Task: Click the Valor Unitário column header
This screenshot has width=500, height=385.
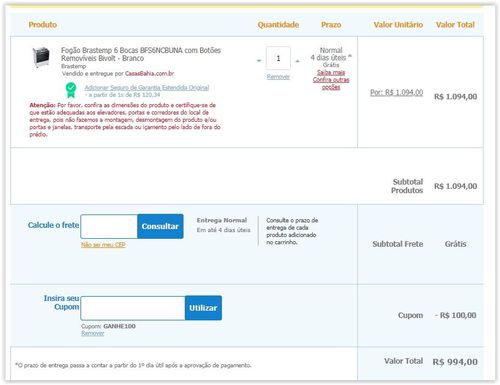Action: 398,25
